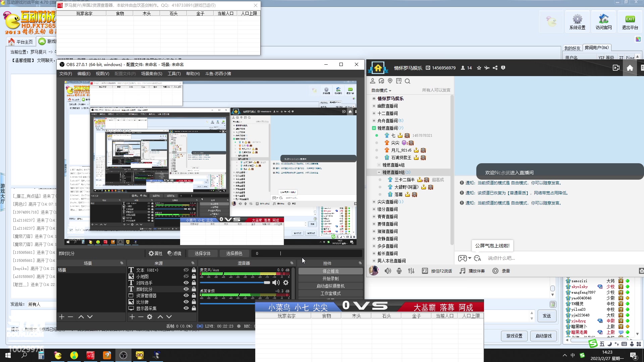This screenshot has height=362, width=644.
Task: Remove selected source with minus in sources panel
Action: 141,317
